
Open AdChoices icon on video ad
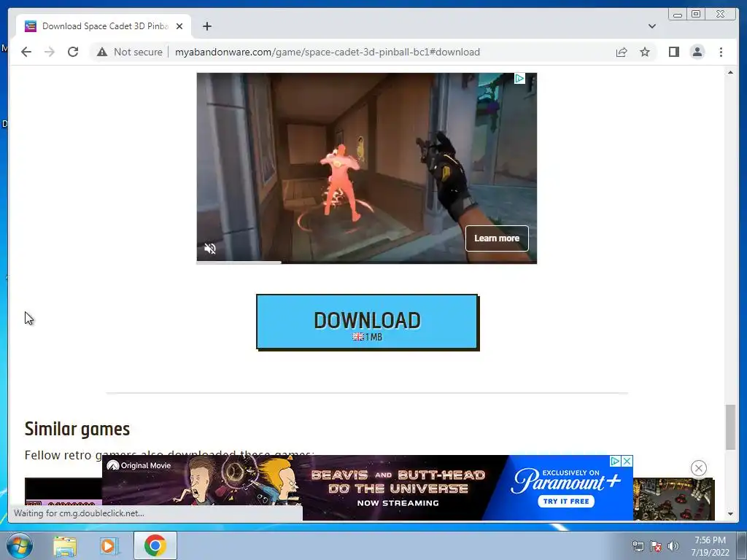click(x=519, y=79)
